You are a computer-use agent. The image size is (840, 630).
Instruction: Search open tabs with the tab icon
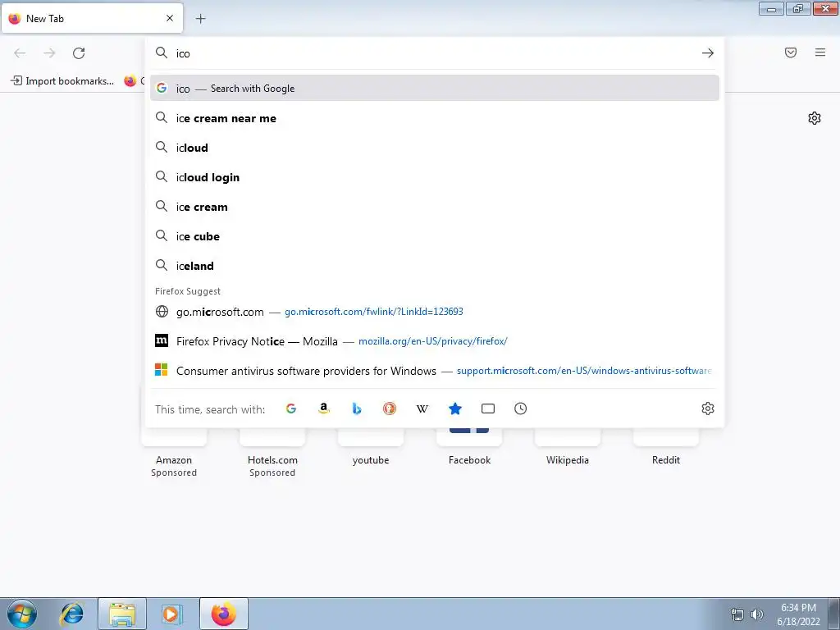coord(488,409)
